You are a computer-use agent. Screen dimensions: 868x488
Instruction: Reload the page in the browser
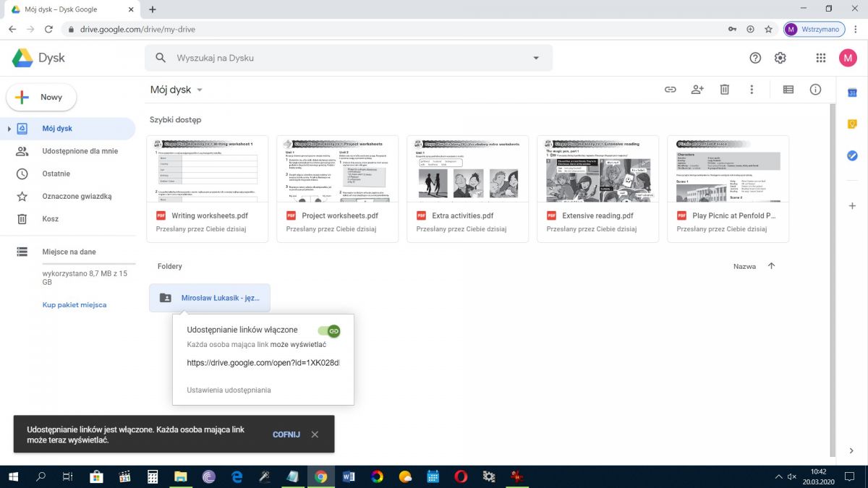[x=48, y=29]
